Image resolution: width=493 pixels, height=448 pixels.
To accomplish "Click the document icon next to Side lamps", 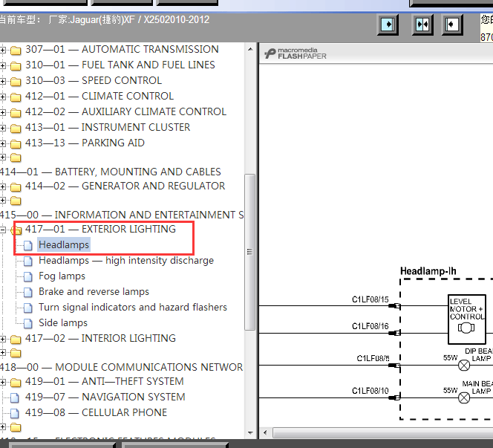I will coord(28,323).
